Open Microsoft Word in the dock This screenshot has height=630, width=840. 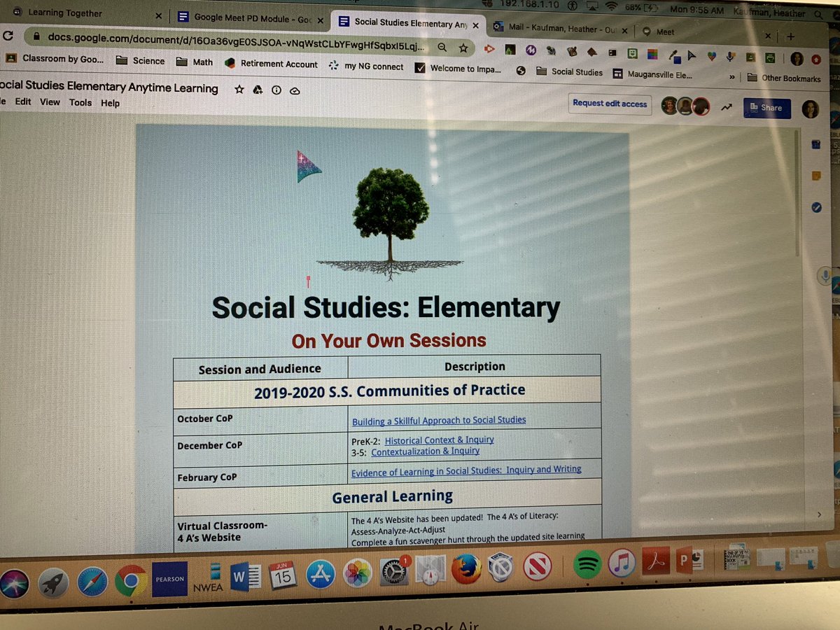pos(246,578)
